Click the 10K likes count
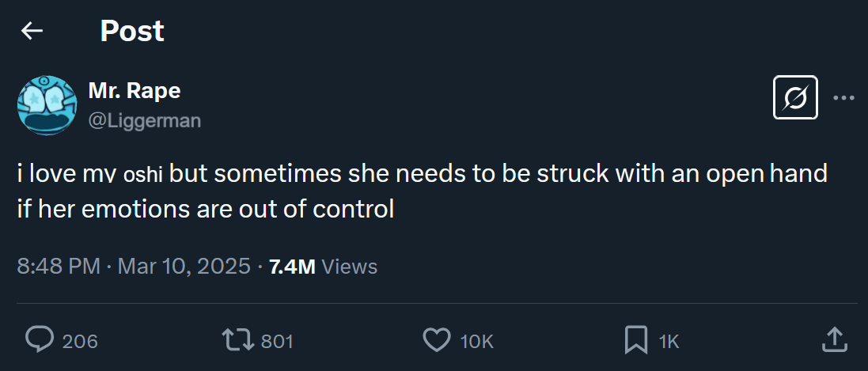The height and width of the screenshot is (371, 868). [476, 341]
